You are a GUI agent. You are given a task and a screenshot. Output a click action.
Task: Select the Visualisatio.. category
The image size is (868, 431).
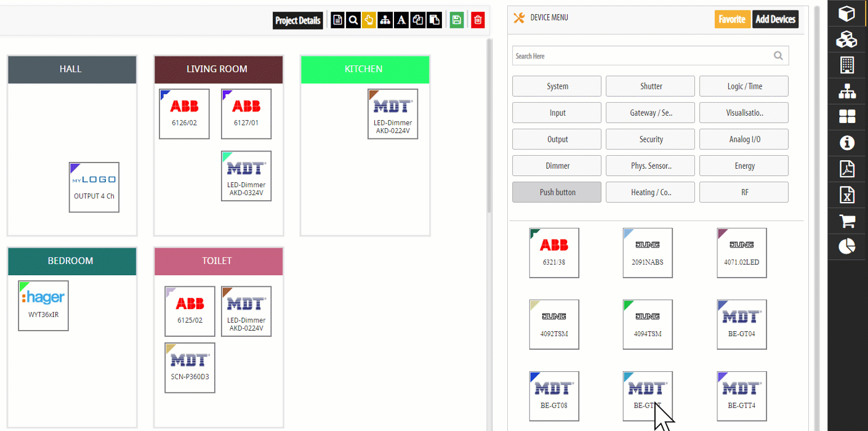click(744, 113)
